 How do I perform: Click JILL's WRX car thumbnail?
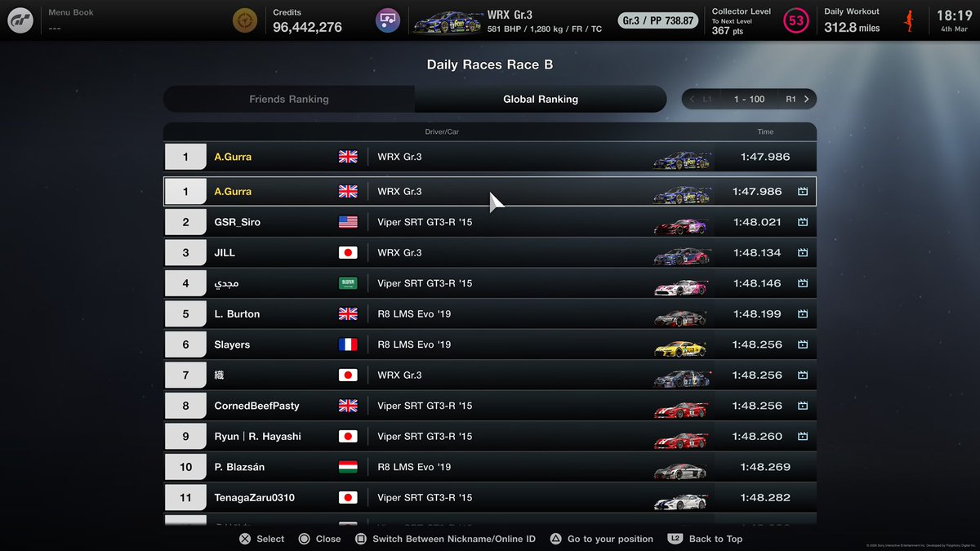681,256
